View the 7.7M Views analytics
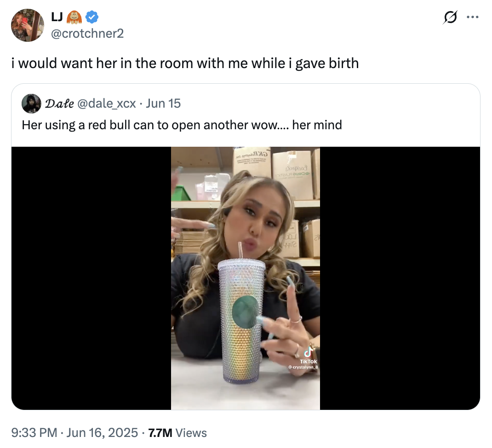Image resolution: width=492 pixels, height=448 pixels. (x=177, y=432)
